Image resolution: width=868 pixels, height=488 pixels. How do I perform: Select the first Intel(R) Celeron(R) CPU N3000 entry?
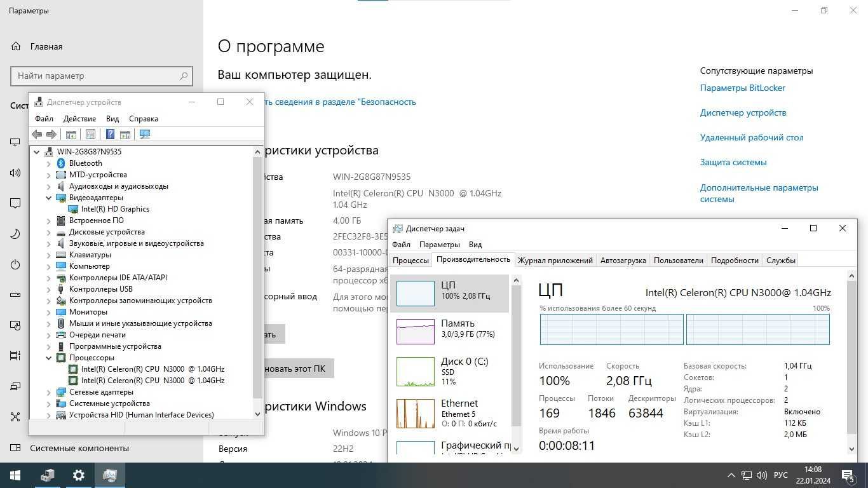[153, 369]
